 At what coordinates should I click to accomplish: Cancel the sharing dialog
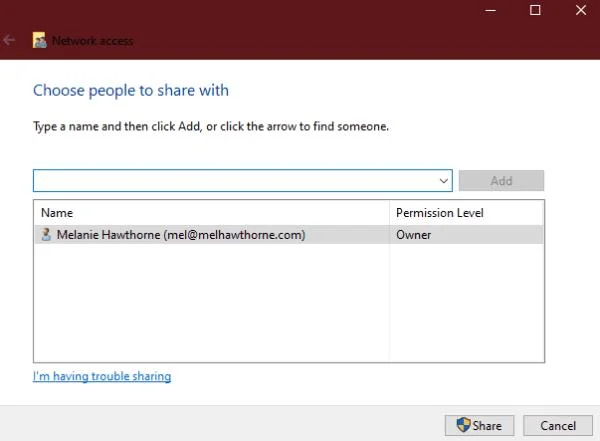[x=558, y=425]
